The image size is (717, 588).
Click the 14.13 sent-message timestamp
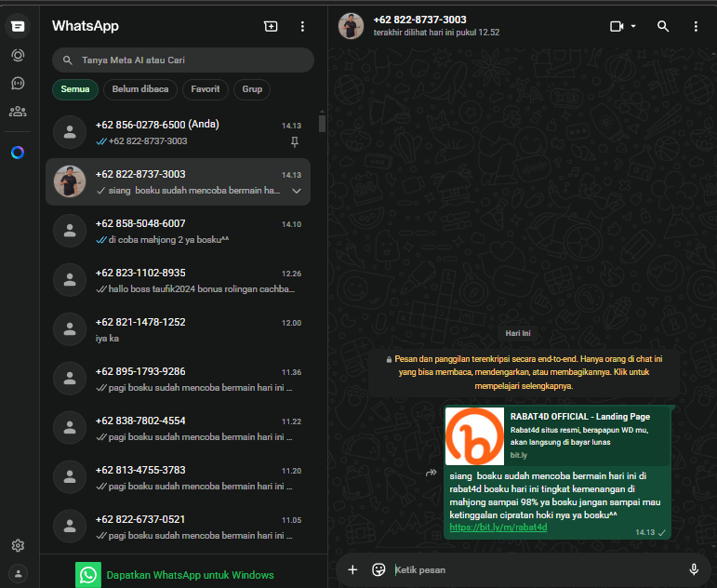click(x=644, y=532)
